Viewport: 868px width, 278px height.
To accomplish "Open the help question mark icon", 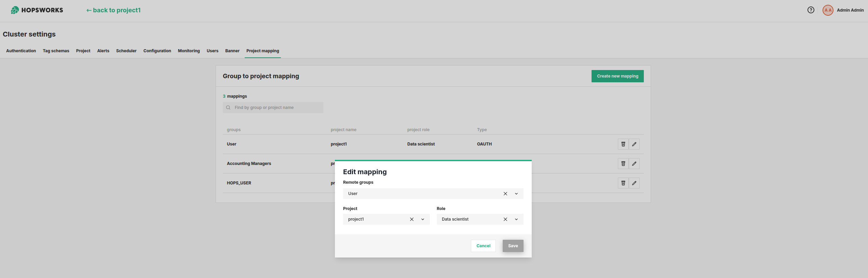I will coord(811,10).
